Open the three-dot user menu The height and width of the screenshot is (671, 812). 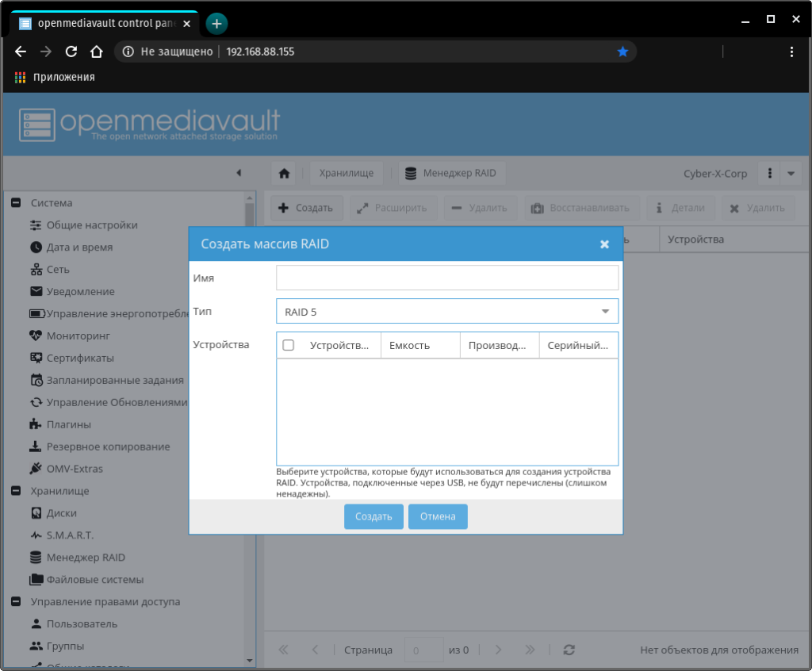[769, 174]
